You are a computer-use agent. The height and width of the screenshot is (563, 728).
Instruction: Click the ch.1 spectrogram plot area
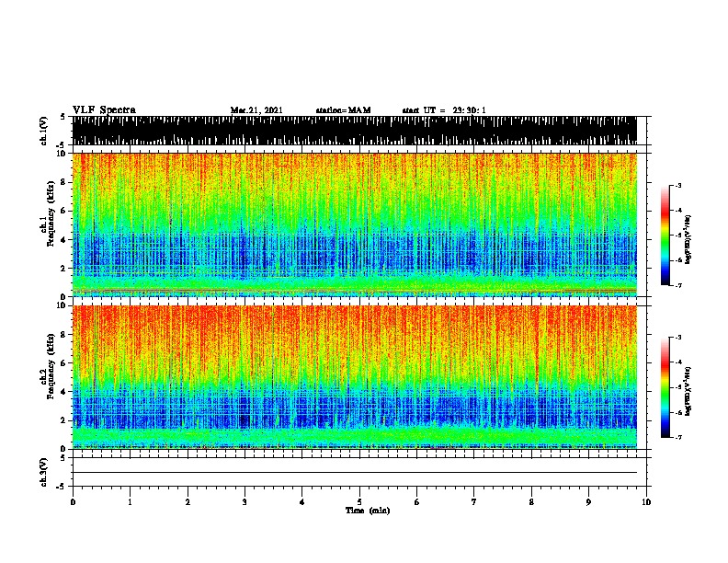tap(355, 224)
